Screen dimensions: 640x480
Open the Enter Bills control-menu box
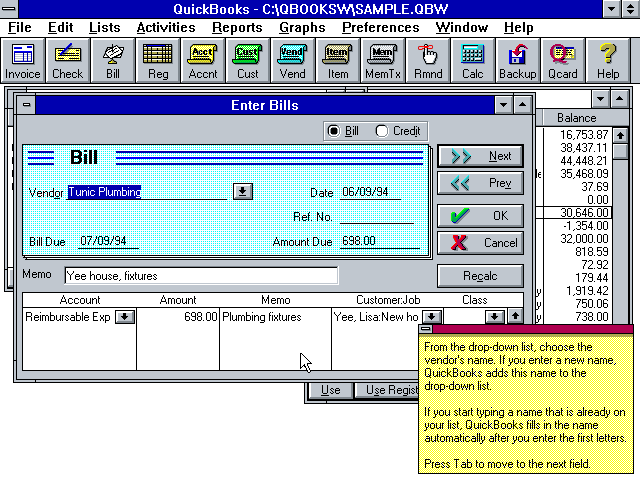tap(27, 105)
